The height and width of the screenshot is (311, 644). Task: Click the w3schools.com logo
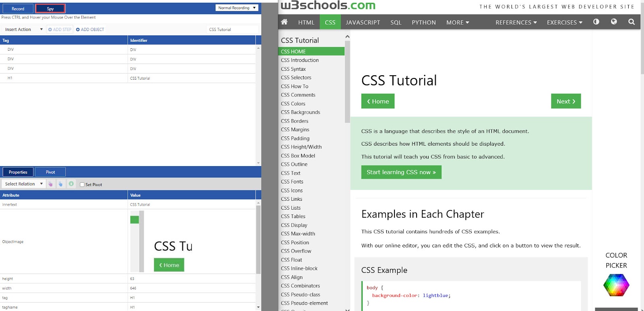point(328,5)
